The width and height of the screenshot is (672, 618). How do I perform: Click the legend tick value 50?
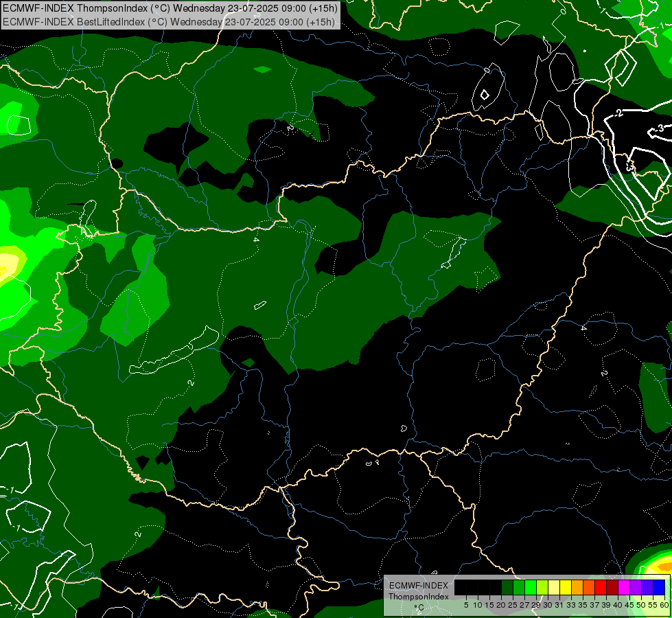point(641,605)
